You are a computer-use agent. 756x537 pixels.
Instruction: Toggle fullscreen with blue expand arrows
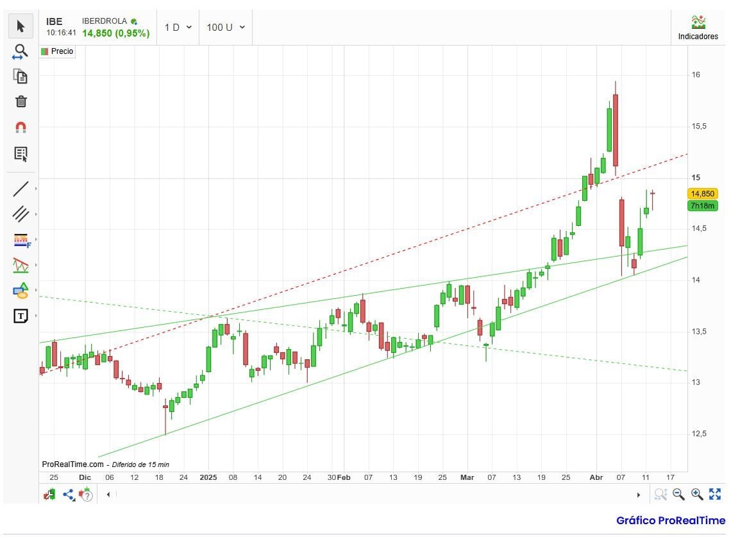click(715, 494)
